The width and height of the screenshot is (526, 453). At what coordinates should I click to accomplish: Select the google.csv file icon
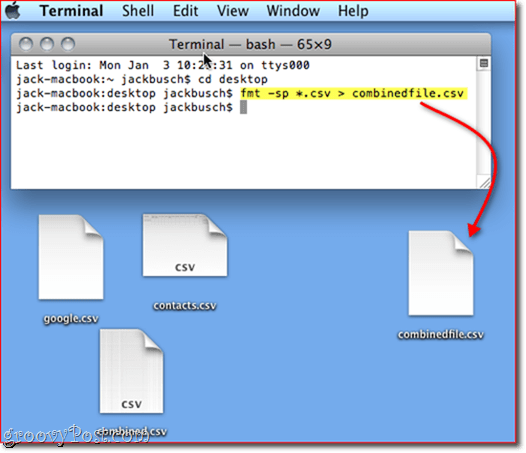tap(71, 257)
